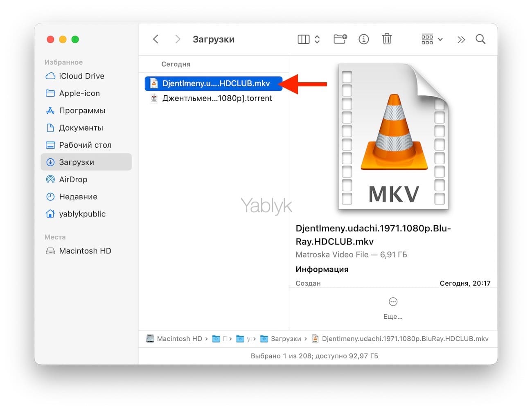Click the Еще more actions icon
This screenshot has height=410, width=532.
(x=393, y=302)
